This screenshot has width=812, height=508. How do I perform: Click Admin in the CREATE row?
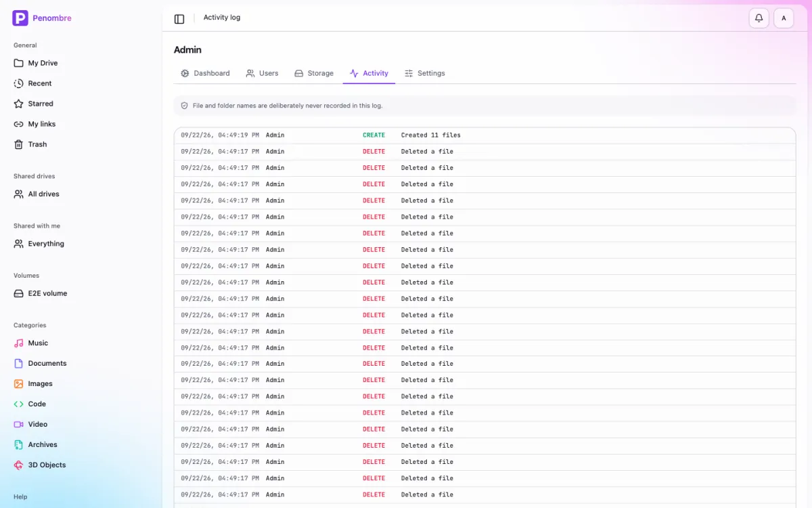(x=275, y=135)
